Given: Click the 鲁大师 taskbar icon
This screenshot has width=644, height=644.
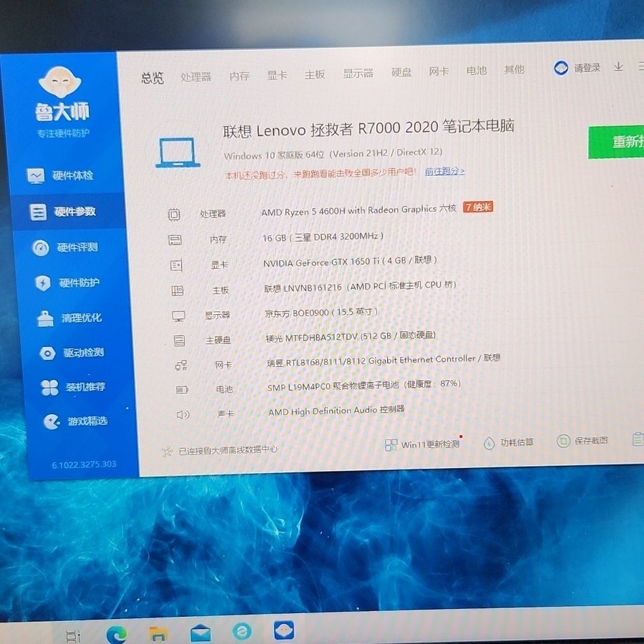Looking at the screenshot, I should [x=284, y=630].
